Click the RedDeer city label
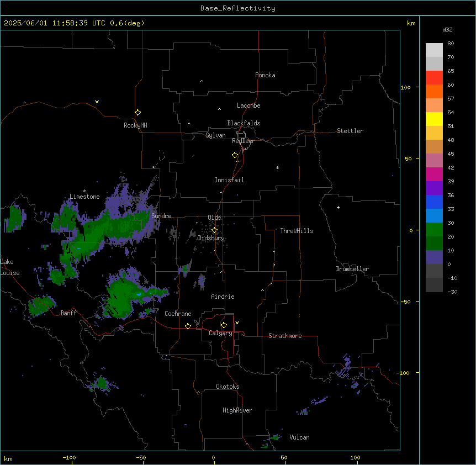Viewport: 476px width, 465px height. [243, 141]
